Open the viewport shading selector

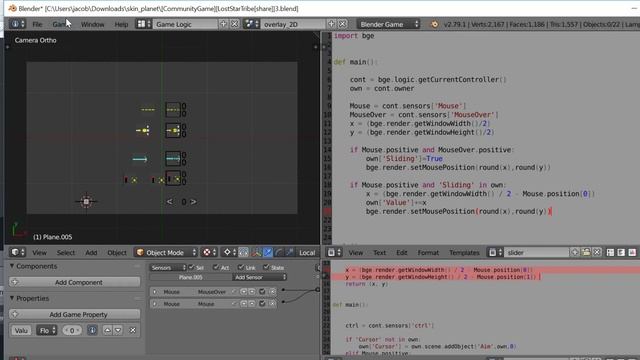pos(209,253)
